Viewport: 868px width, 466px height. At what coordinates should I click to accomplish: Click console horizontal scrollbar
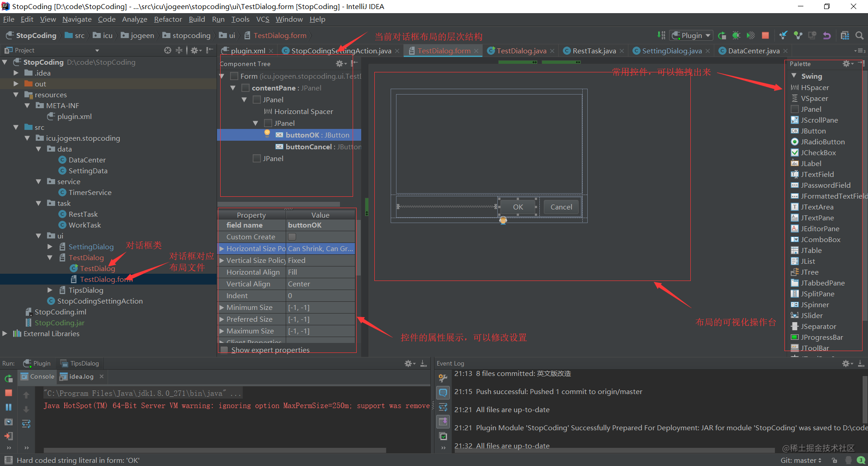click(215, 450)
